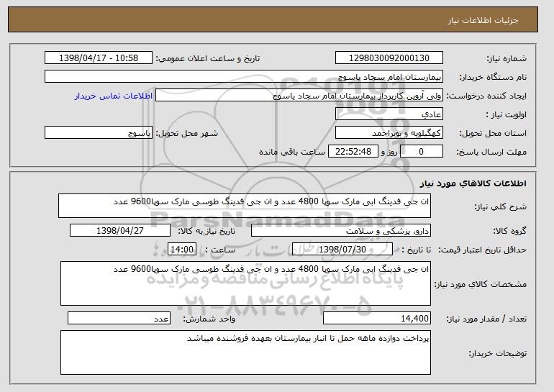Click the label ساعت beside the 14:00 field
554x392 pixels.
coord(220,250)
